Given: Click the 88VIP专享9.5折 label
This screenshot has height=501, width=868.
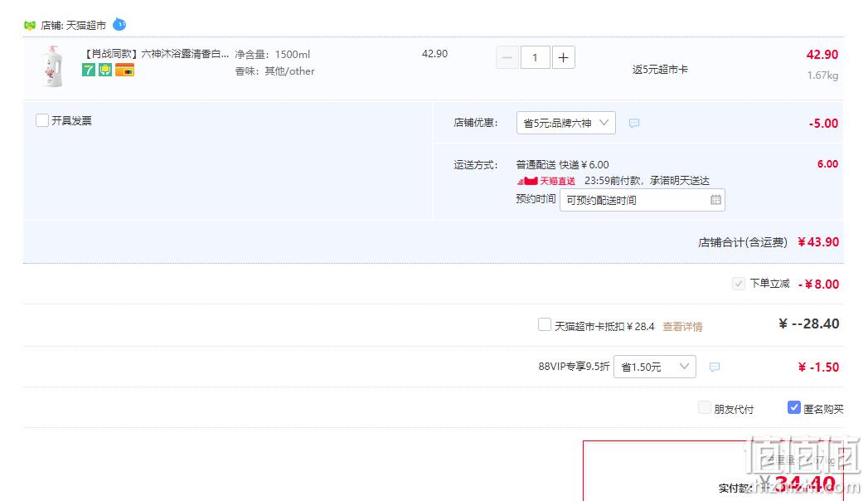Looking at the screenshot, I should point(574,367).
